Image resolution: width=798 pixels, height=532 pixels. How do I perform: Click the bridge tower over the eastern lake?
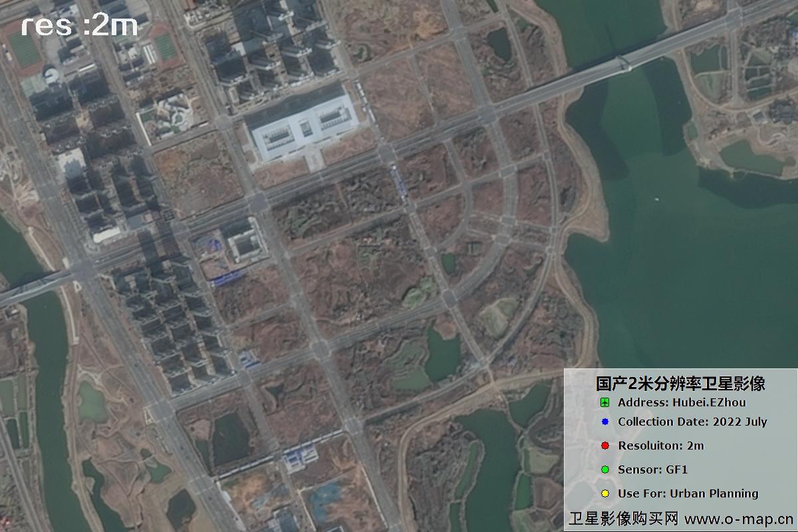pyautogui.click(x=623, y=63)
